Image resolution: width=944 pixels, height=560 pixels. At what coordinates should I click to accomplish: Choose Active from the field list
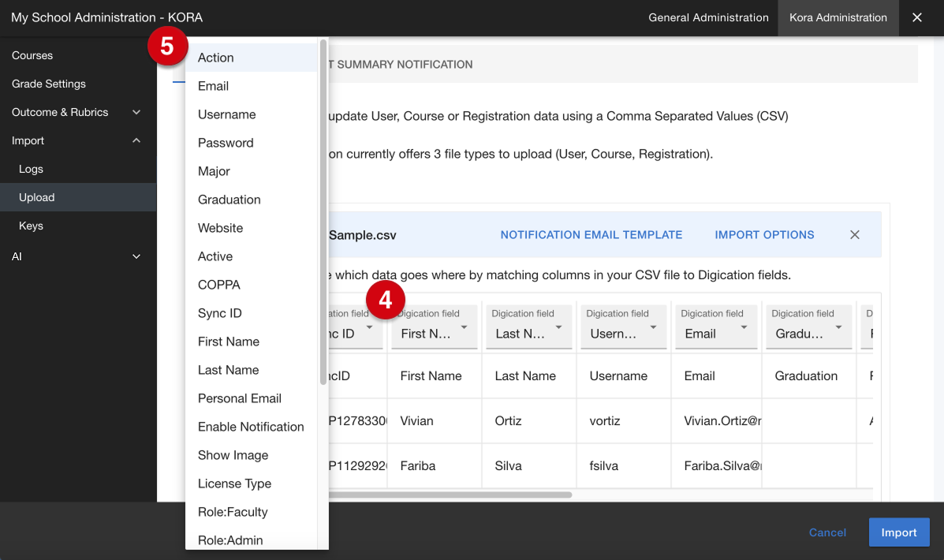point(251,256)
